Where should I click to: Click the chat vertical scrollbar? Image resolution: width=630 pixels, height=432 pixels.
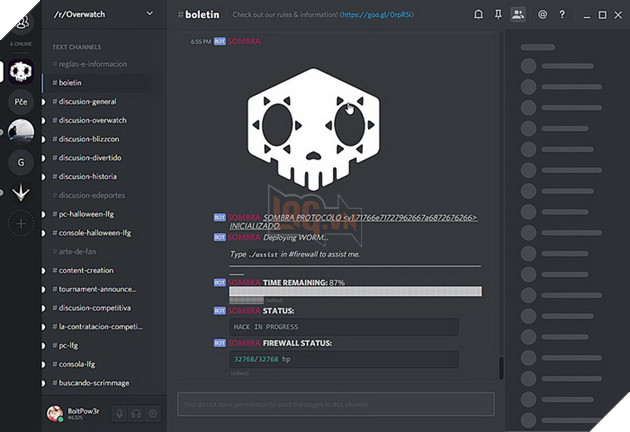click(x=501, y=367)
